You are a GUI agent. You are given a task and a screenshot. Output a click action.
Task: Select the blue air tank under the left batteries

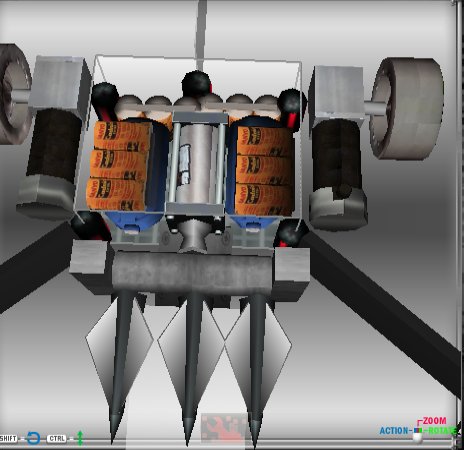pos(133,220)
